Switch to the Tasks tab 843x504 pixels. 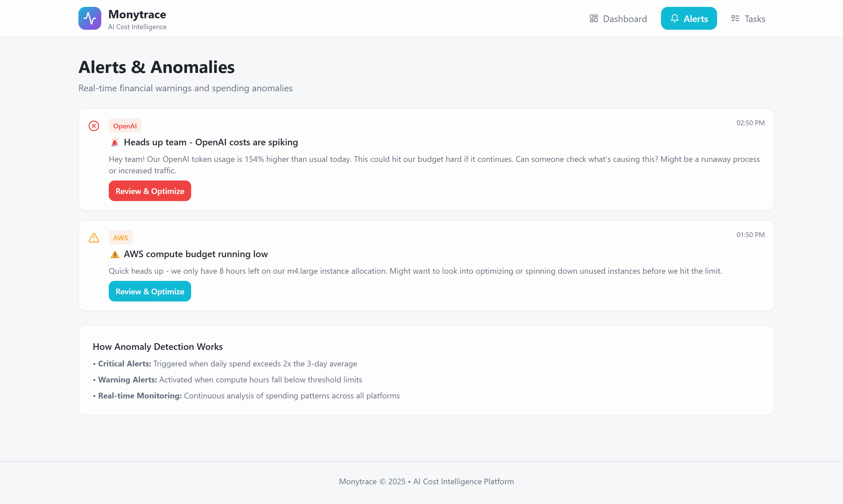click(748, 18)
